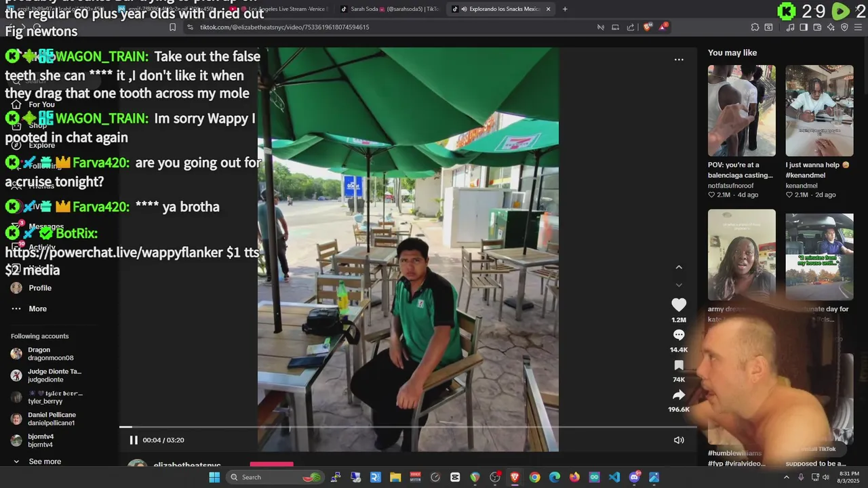Open the balenciaga casting video thumbnail

pyautogui.click(x=742, y=110)
